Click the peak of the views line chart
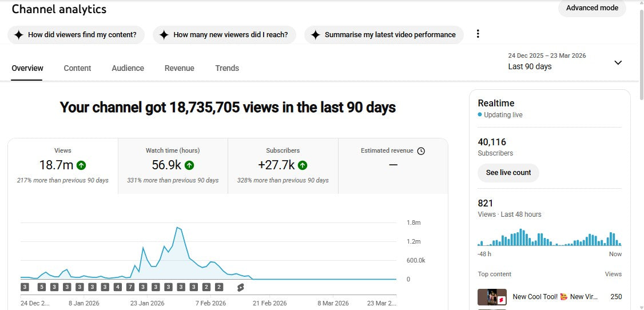644x310 pixels. click(x=177, y=228)
